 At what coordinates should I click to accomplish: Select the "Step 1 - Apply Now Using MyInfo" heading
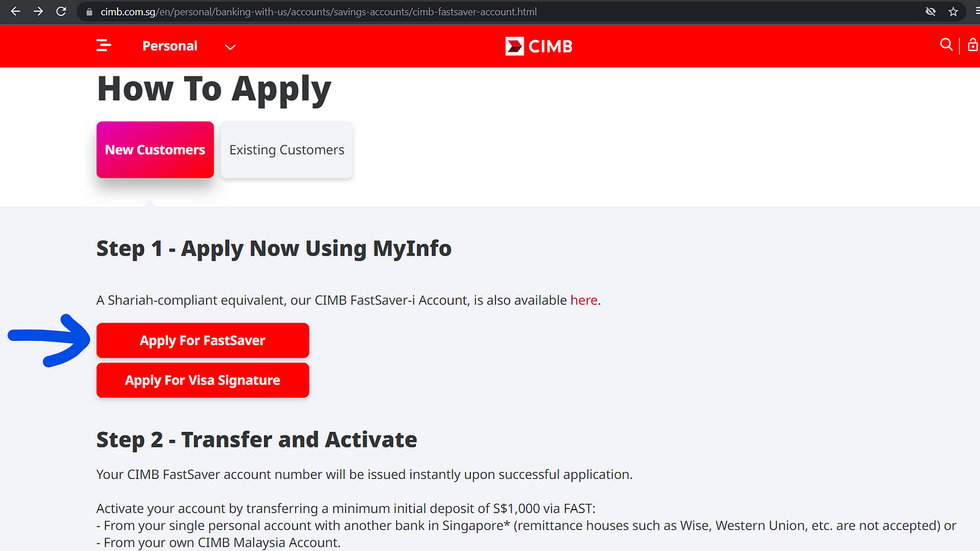pos(274,249)
